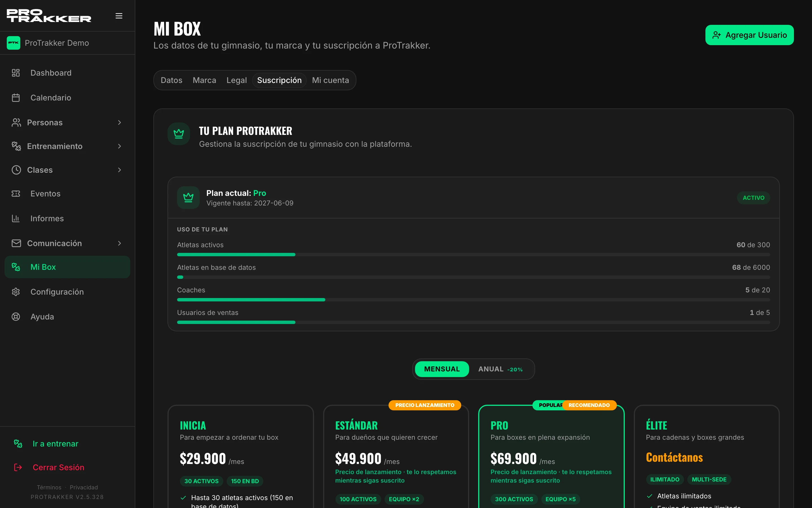Expand the Clases submenu chevron

(x=120, y=170)
